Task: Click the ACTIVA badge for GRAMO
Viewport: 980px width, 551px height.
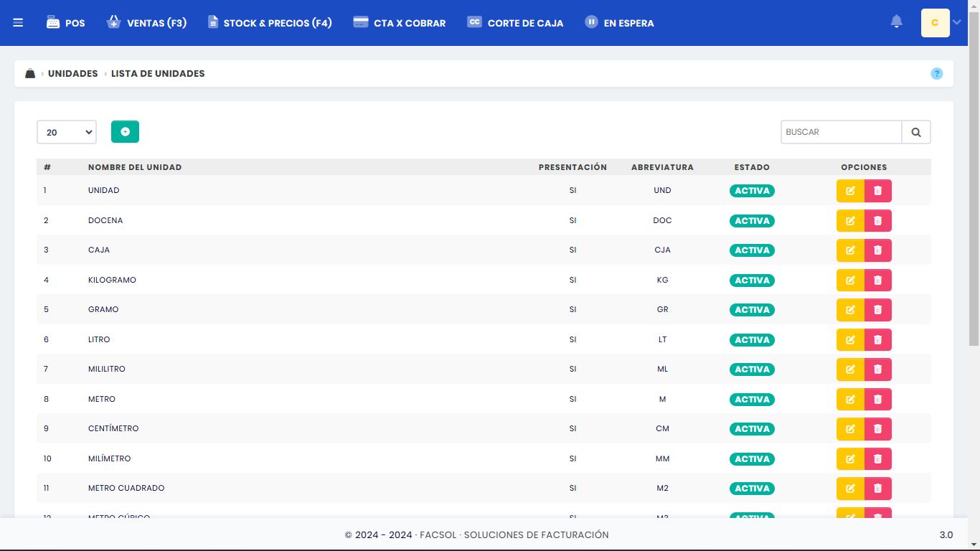Action: [752, 310]
